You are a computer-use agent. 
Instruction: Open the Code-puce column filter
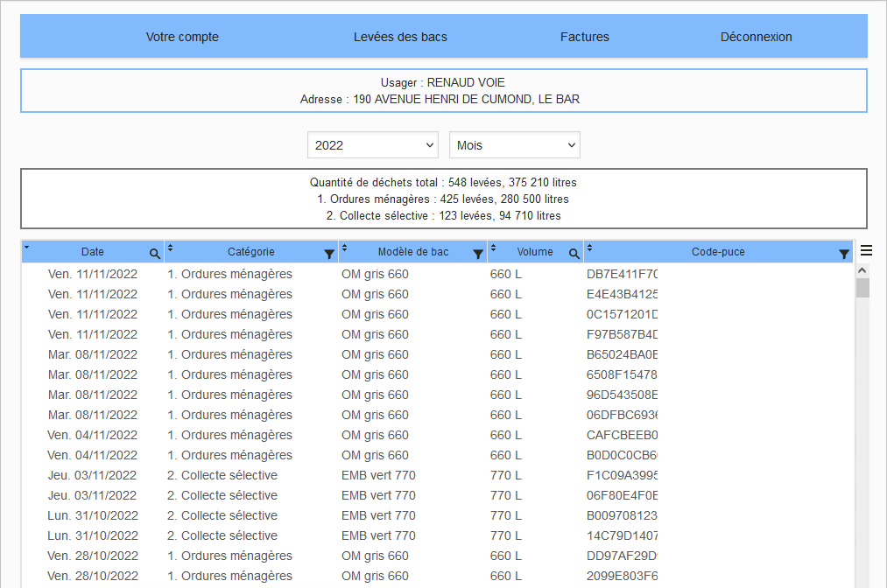point(844,254)
